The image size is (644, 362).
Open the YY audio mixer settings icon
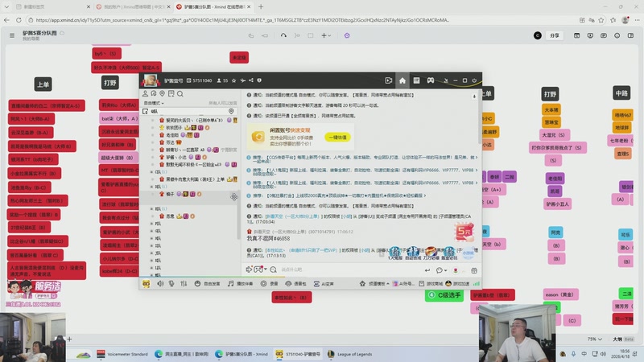tap(184, 284)
